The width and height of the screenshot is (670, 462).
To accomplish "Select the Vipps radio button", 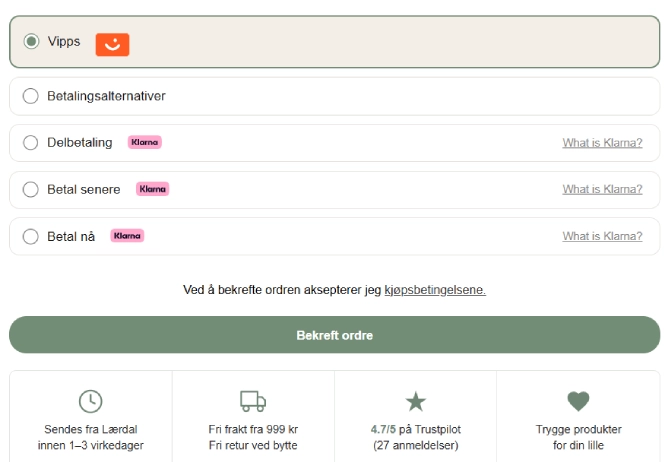I will tap(31, 41).
